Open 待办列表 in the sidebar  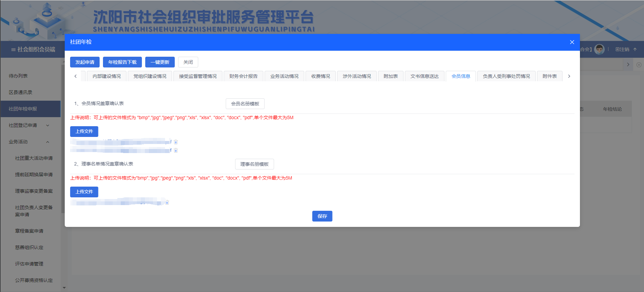pyautogui.click(x=18, y=76)
